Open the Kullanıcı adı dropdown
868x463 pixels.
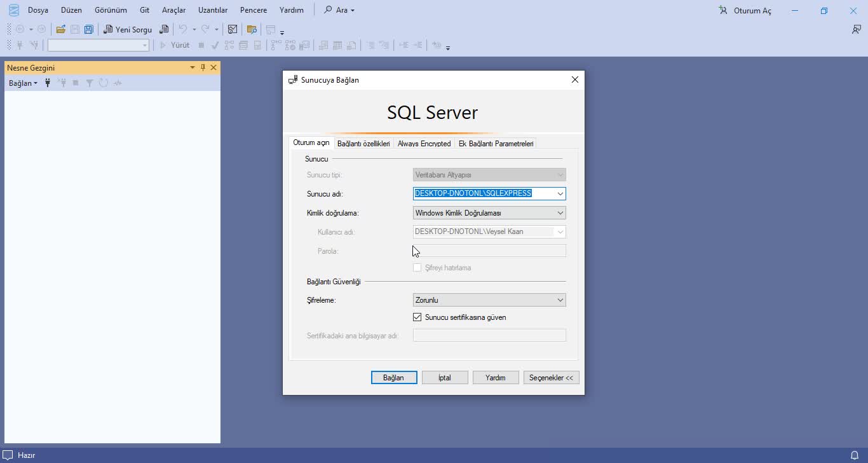(x=560, y=231)
